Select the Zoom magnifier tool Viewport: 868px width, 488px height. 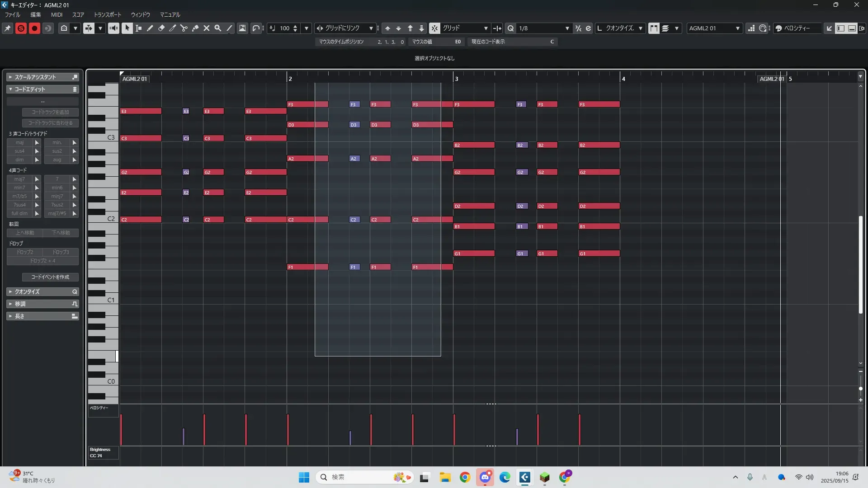218,28
